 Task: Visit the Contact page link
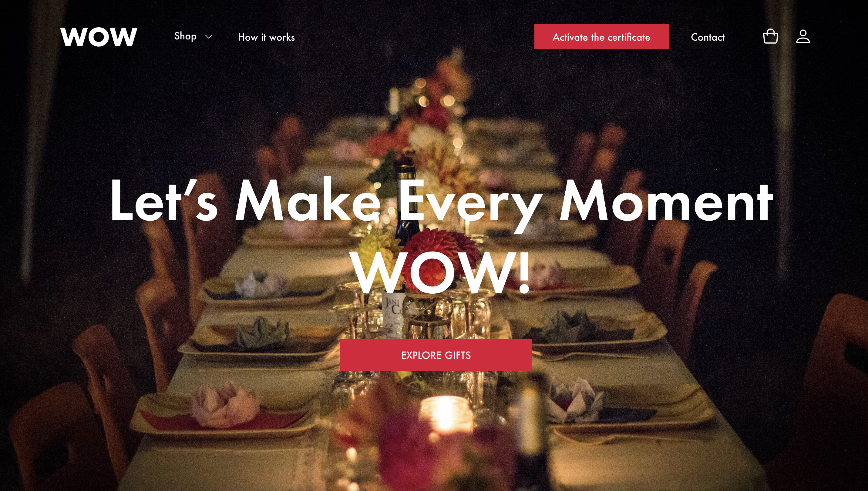[708, 37]
